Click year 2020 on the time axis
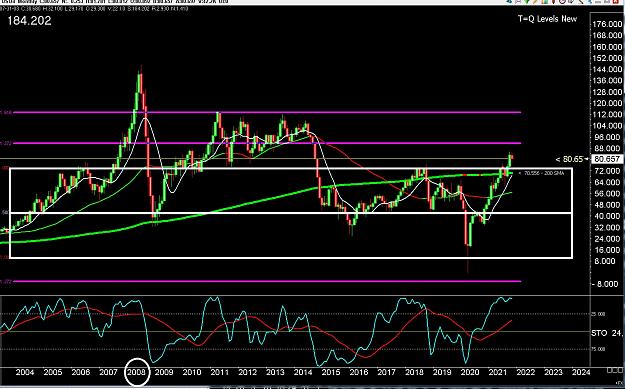Screen dimensions: 625x389 tap(470, 372)
